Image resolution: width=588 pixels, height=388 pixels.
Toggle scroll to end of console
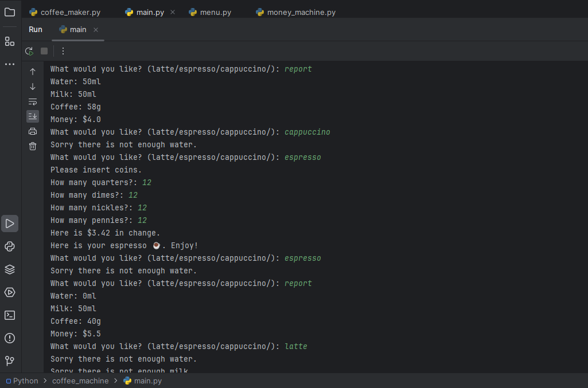(33, 116)
